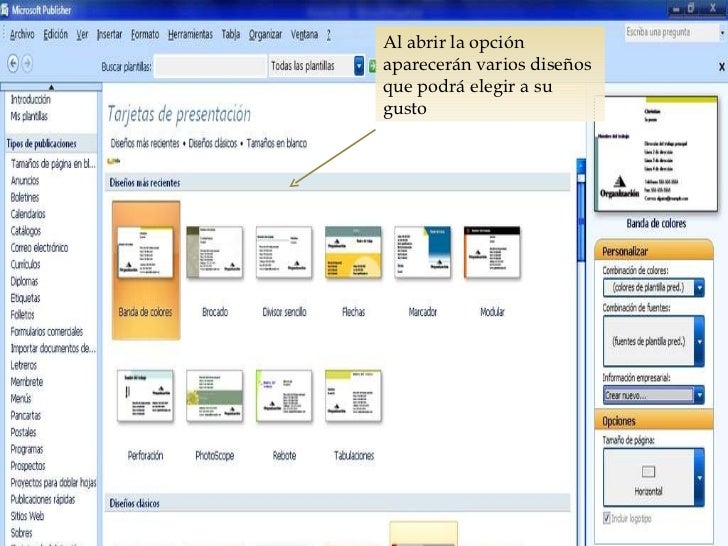Select Proyectos para doblar hojas type
Screen dimensions: 728x546
click(53, 482)
